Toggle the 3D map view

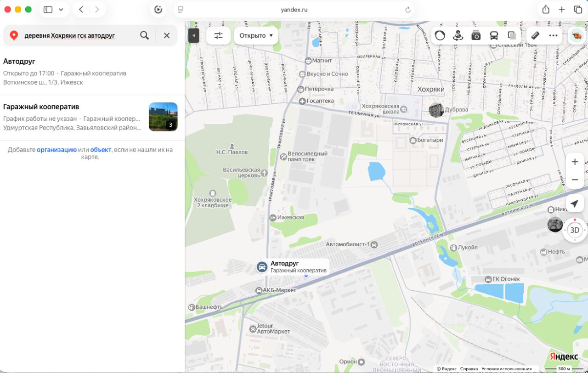pyautogui.click(x=575, y=230)
